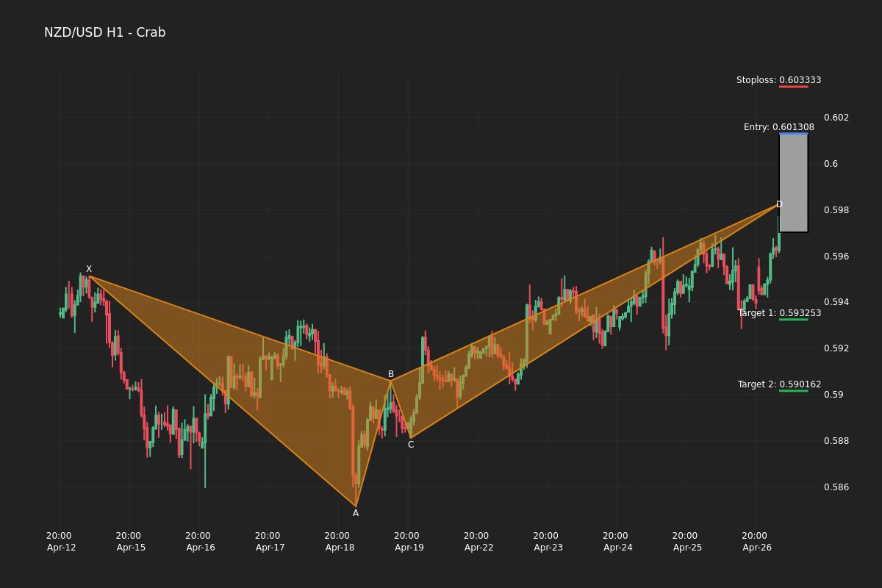Click the Apr-18 date axis label
Image resolution: width=882 pixels, height=588 pixels.
pos(340,548)
